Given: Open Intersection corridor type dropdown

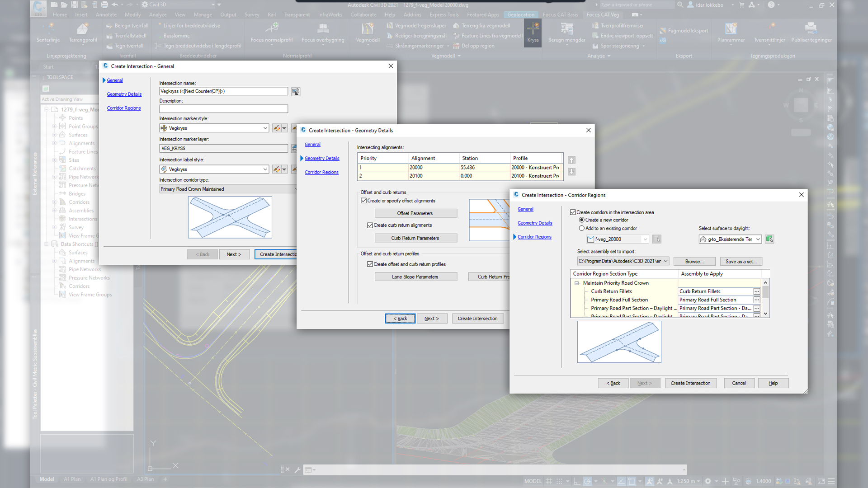Looking at the screenshot, I should pos(228,189).
